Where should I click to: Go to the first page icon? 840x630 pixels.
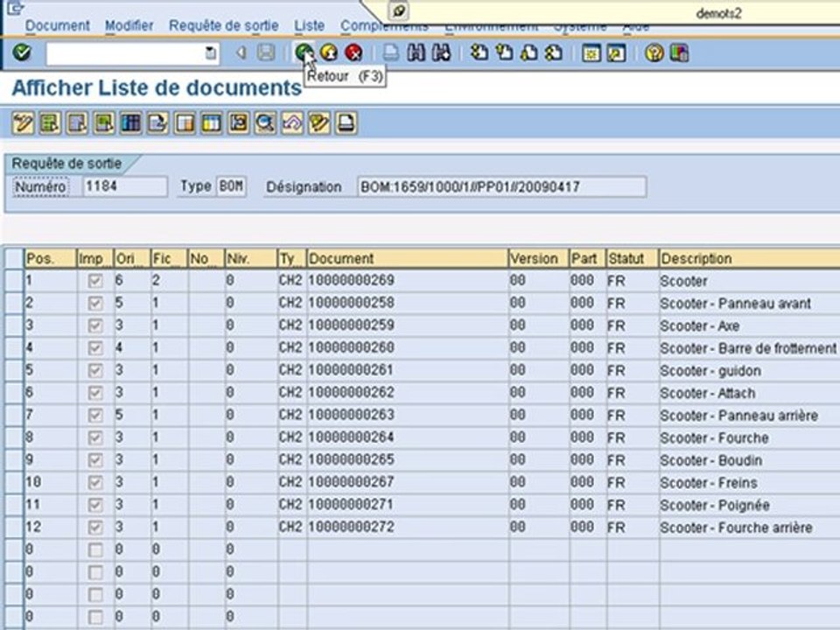[479, 52]
